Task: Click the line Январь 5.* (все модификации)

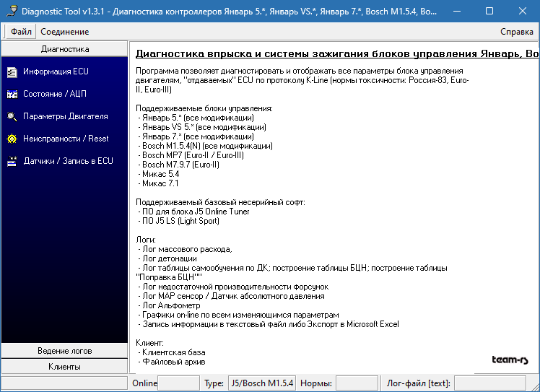Action: click(x=196, y=118)
